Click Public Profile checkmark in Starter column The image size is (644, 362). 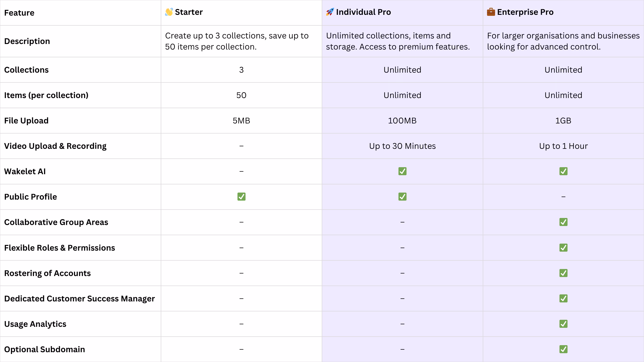coord(241,197)
